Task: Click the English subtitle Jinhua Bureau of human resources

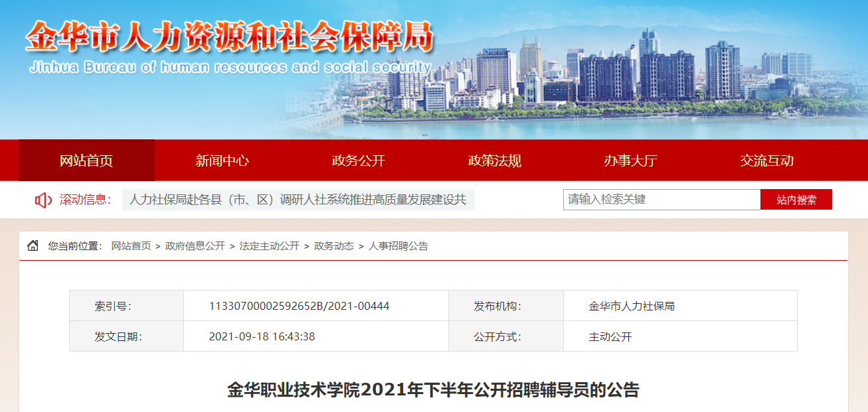Action: (x=230, y=67)
